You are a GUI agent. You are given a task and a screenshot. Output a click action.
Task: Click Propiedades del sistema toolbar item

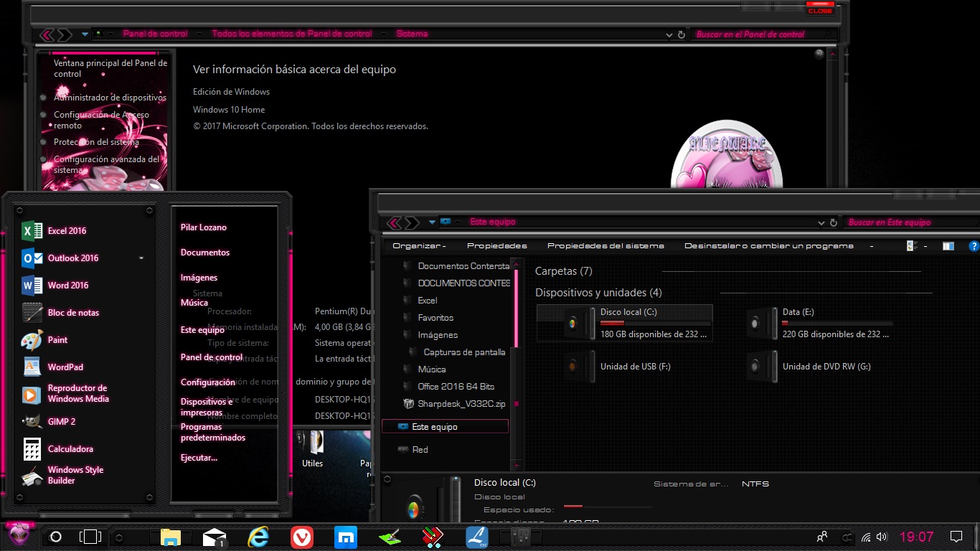click(x=606, y=246)
